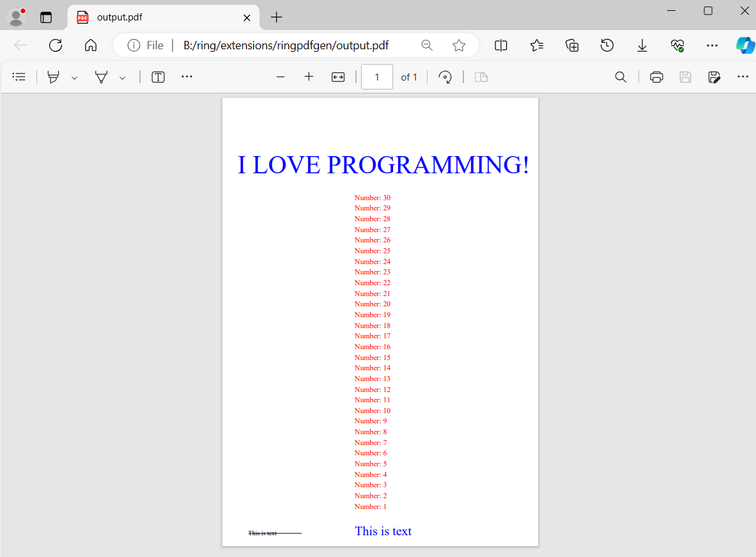Click the Add text tool icon
This screenshot has height=557, width=756.
pyautogui.click(x=158, y=77)
